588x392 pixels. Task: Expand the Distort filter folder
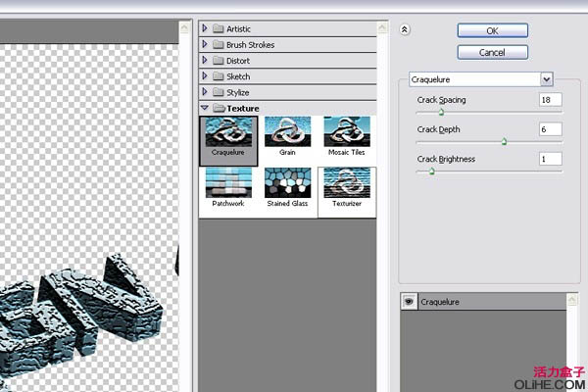coord(237,61)
